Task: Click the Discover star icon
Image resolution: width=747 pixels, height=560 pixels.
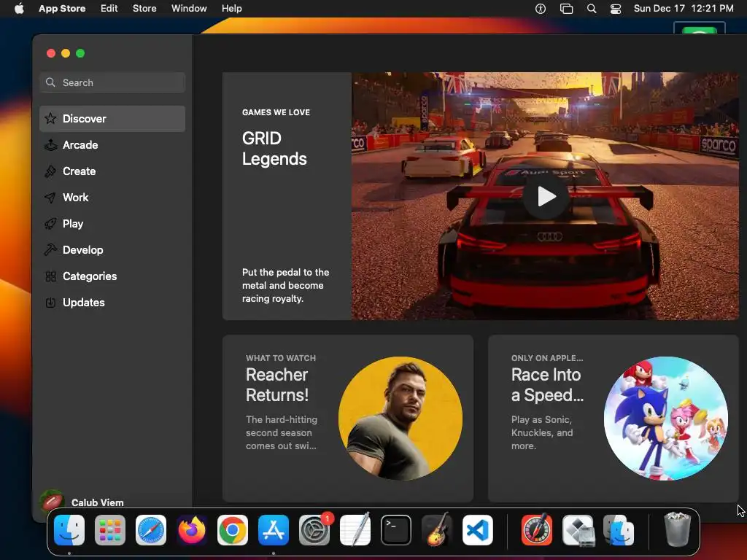Action: tap(50, 119)
